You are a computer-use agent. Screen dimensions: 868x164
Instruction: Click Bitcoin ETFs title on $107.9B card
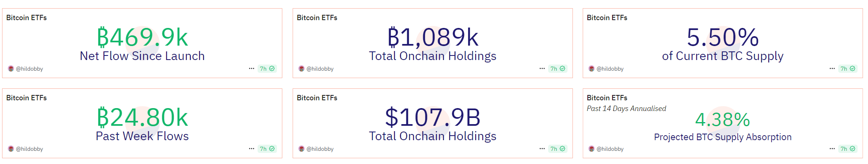point(317,98)
